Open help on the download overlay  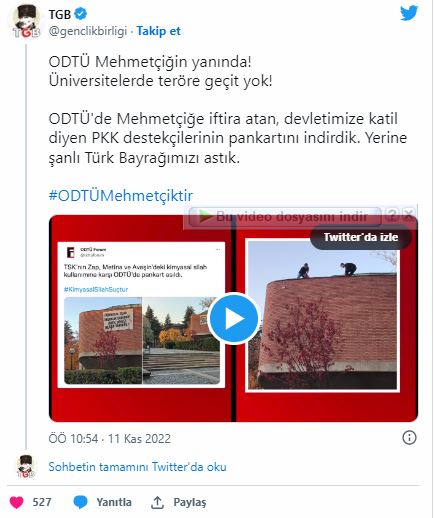click(x=392, y=214)
